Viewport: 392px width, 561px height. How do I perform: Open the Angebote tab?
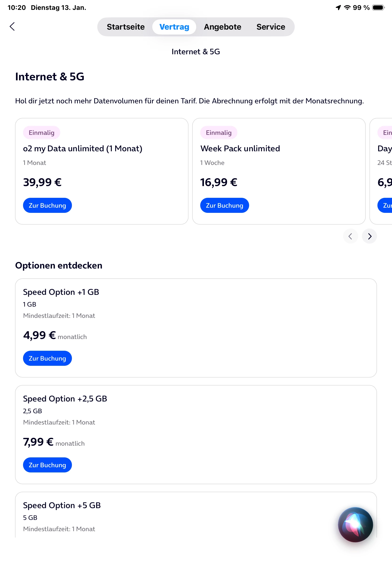(x=222, y=27)
